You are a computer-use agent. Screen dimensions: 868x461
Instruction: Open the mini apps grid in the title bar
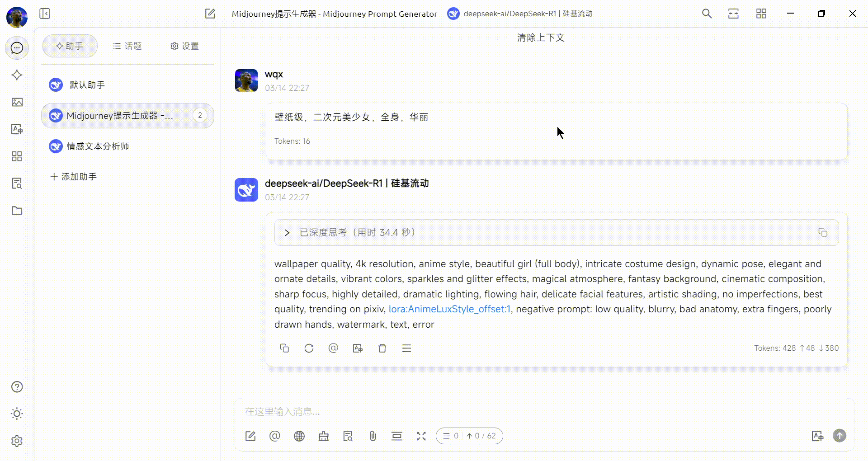pos(761,14)
